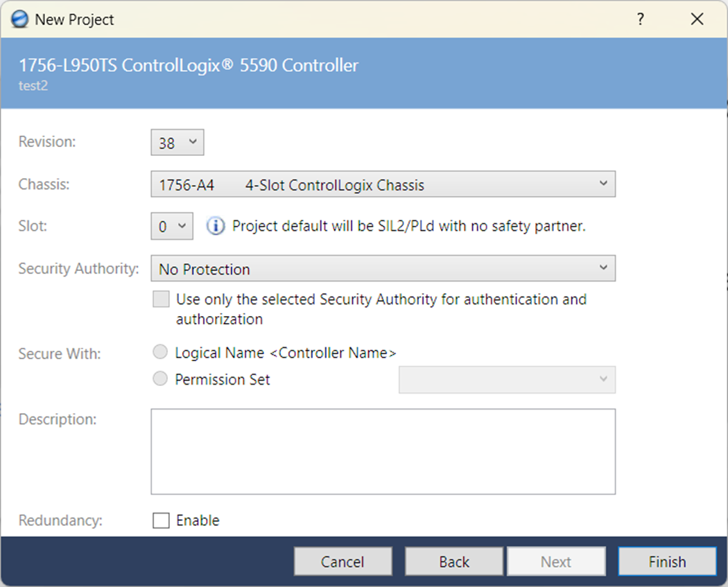Click the Next button
This screenshot has width=728, height=587.
(x=556, y=561)
